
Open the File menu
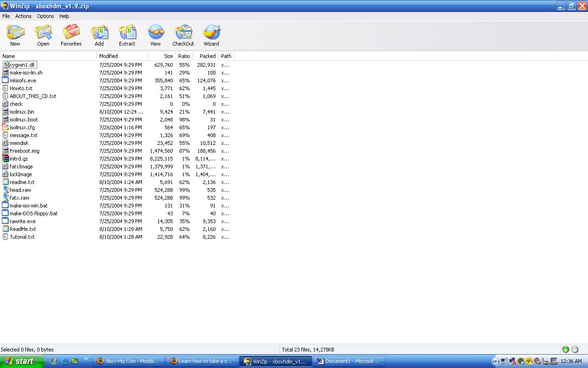(6, 16)
